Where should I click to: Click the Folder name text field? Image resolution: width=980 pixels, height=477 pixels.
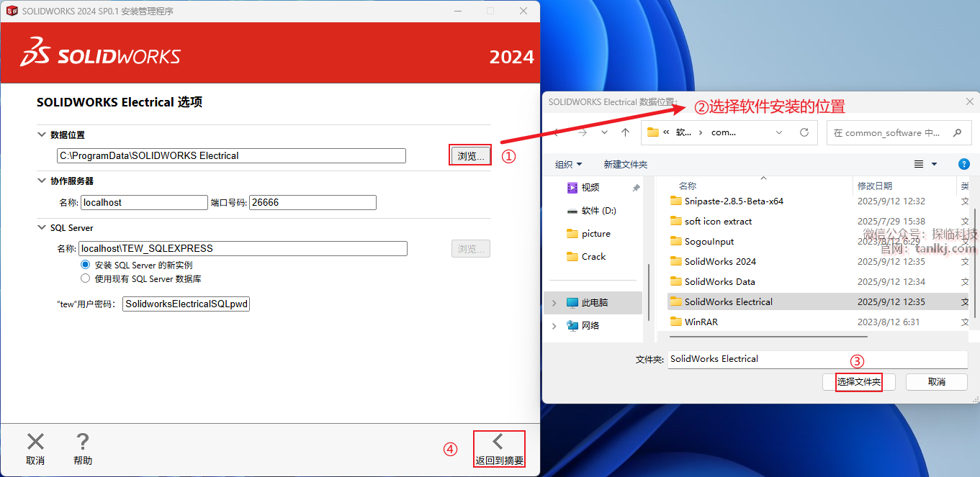coord(818,359)
